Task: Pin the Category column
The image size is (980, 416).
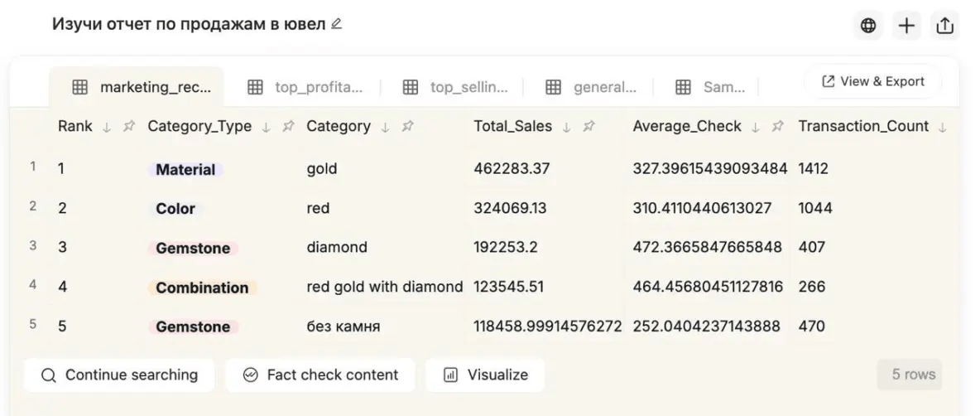Action: coord(408,127)
